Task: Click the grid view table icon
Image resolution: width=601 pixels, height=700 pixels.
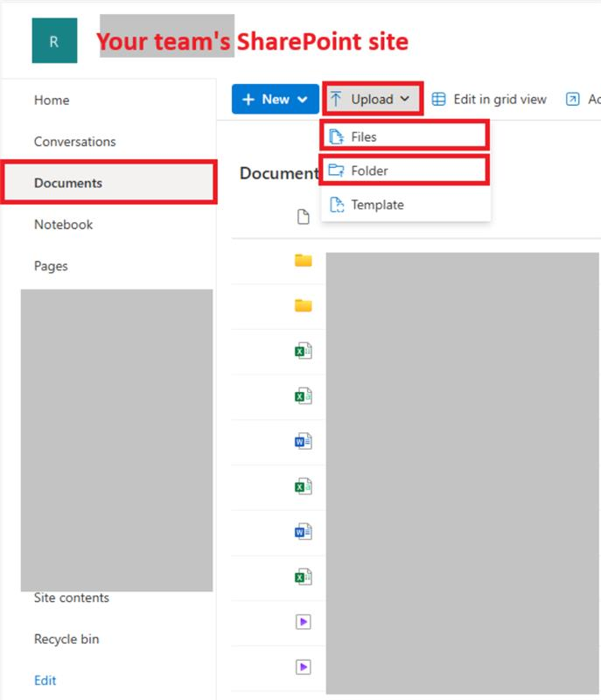Action: pyautogui.click(x=438, y=99)
